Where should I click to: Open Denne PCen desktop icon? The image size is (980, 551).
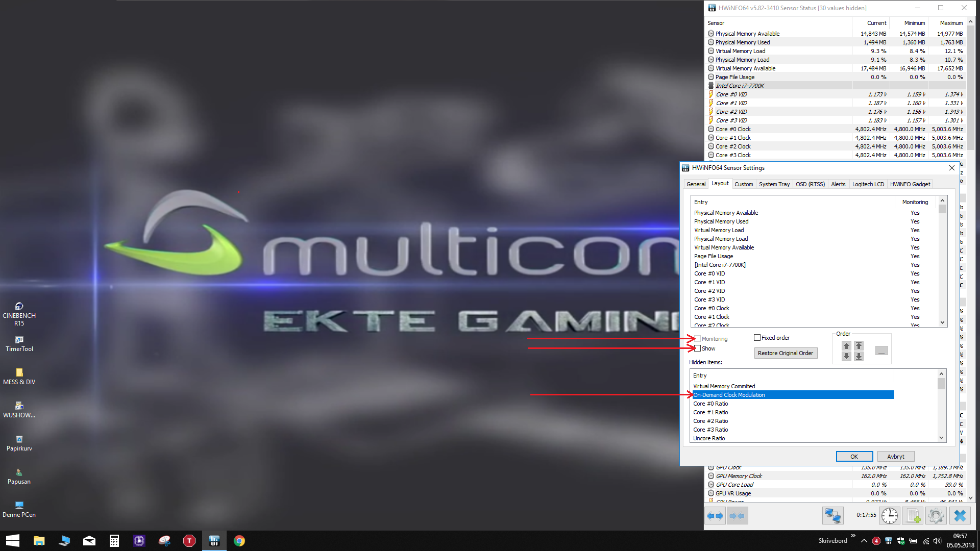pyautogui.click(x=19, y=509)
